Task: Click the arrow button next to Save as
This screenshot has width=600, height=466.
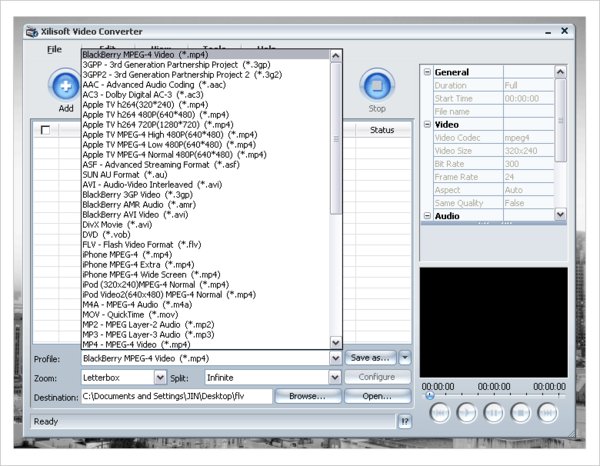Action: (405, 357)
